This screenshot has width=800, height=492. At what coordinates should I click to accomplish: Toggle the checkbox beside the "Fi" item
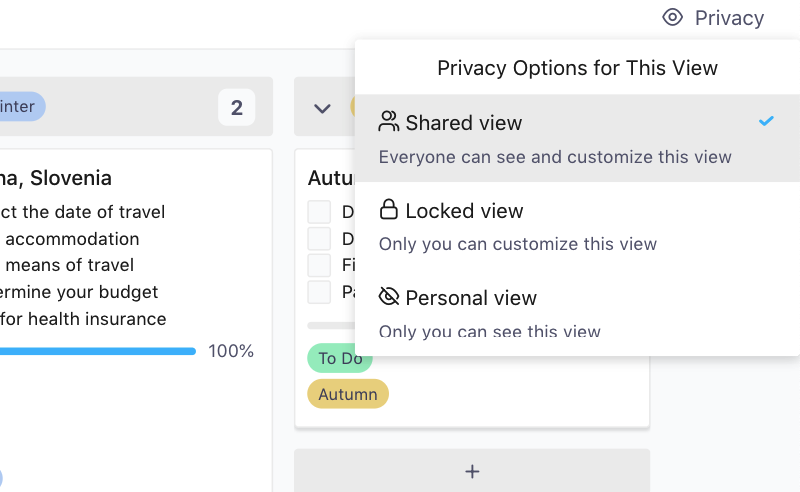319,265
